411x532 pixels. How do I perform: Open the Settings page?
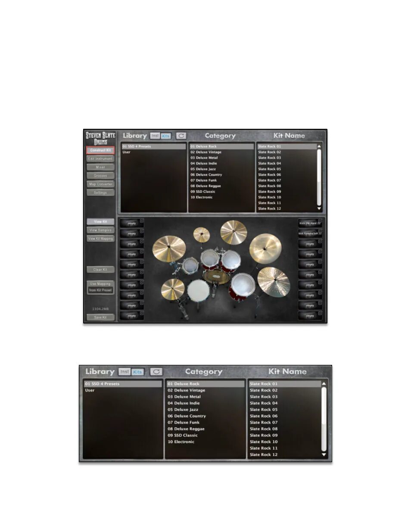coord(100,193)
